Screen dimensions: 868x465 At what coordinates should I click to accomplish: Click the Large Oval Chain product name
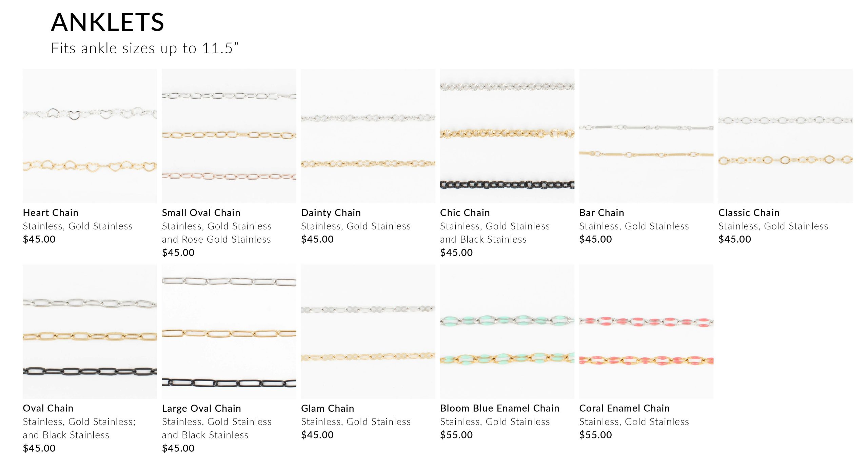[x=201, y=408]
